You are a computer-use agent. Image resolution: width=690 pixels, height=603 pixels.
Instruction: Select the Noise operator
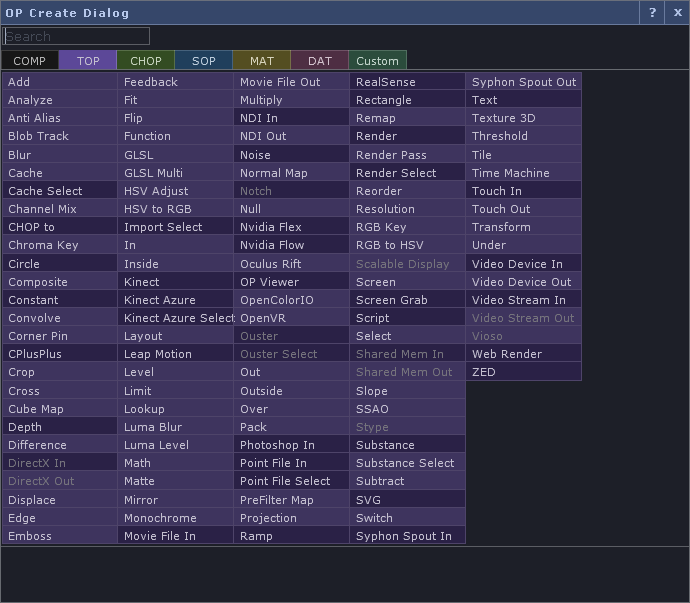coord(291,155)
